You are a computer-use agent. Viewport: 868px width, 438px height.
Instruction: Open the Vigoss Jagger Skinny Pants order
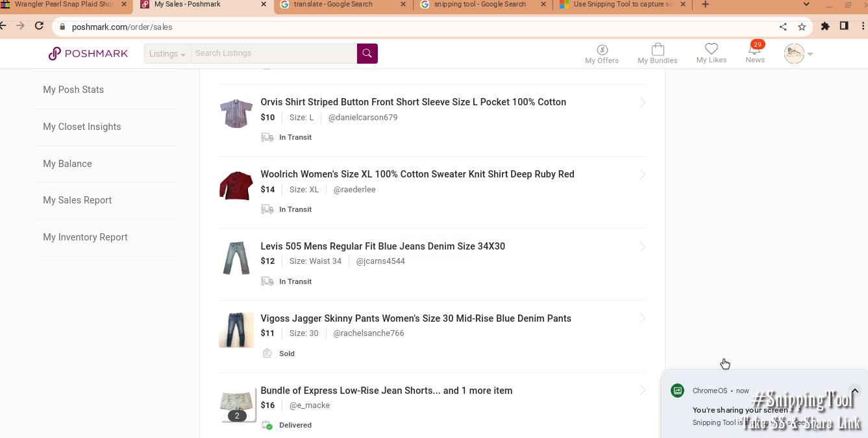(x=415, y=318)
